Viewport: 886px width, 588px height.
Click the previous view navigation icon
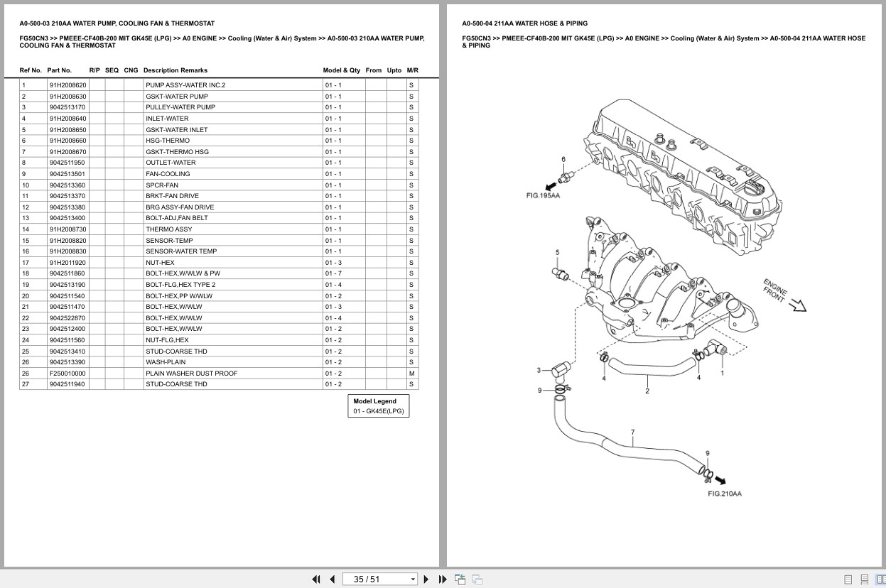460,579
